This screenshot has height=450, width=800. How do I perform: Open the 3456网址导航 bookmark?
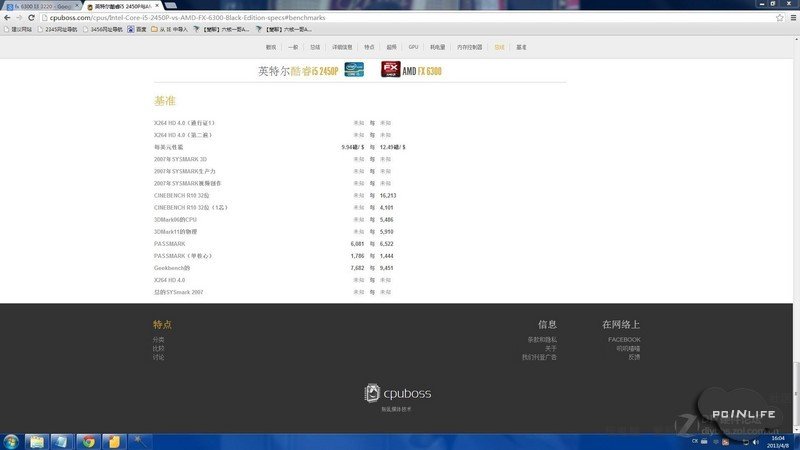coord(103,30)
